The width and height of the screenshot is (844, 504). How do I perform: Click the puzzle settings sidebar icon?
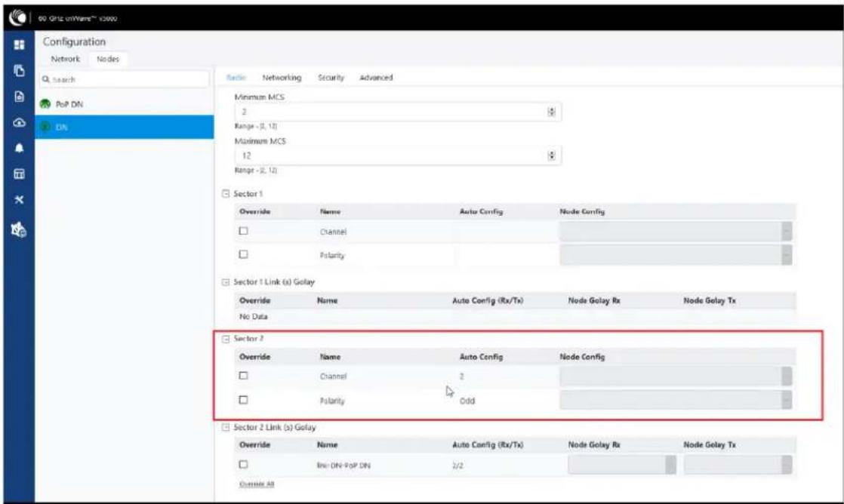[19, 229]
